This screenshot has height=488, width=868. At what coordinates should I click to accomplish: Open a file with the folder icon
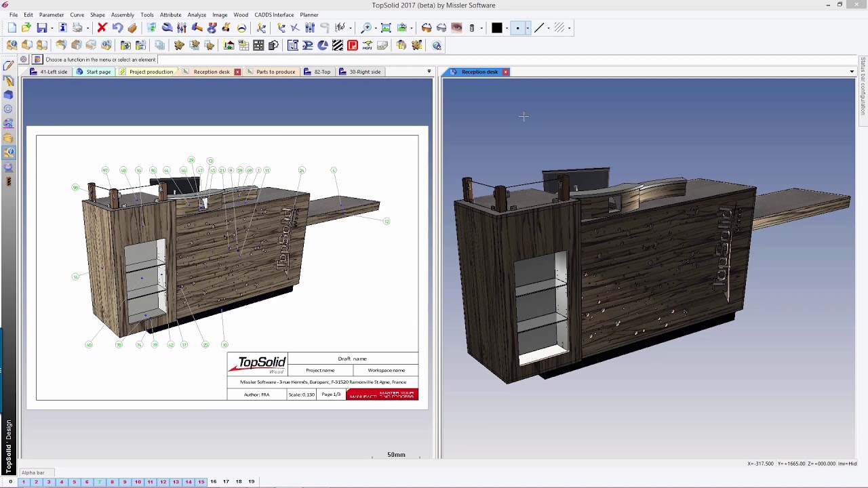(x=26, y=28)
